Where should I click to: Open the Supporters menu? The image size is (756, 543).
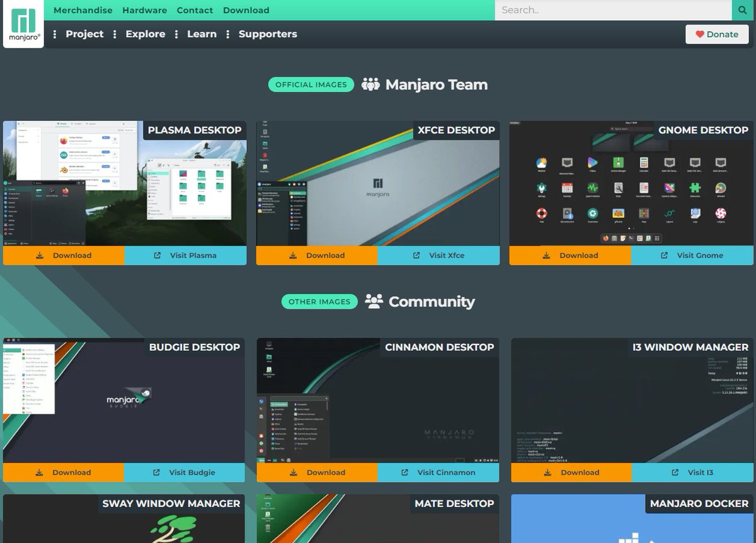click(x=268, y=34)
